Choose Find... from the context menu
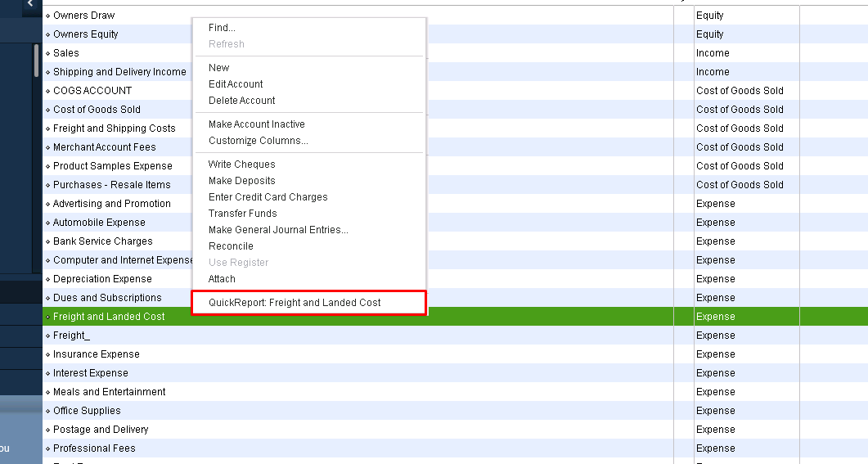 click(x=222, y=28)
